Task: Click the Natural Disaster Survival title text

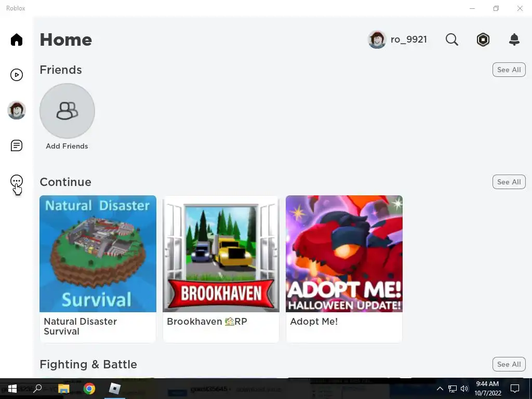Action: tap(80, 326)
